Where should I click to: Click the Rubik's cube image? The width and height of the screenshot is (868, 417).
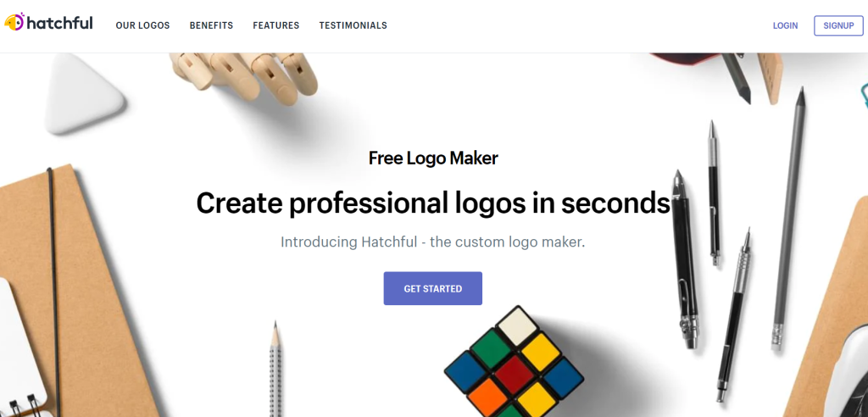pos(514,364)
